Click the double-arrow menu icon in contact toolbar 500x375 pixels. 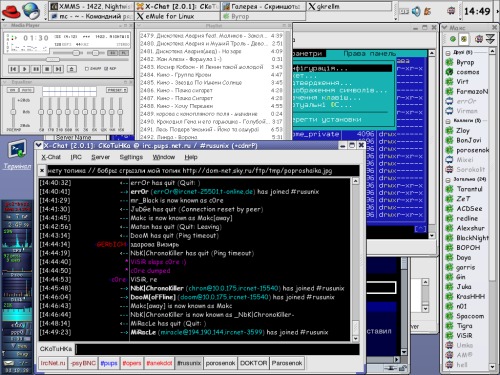[490, 39]
